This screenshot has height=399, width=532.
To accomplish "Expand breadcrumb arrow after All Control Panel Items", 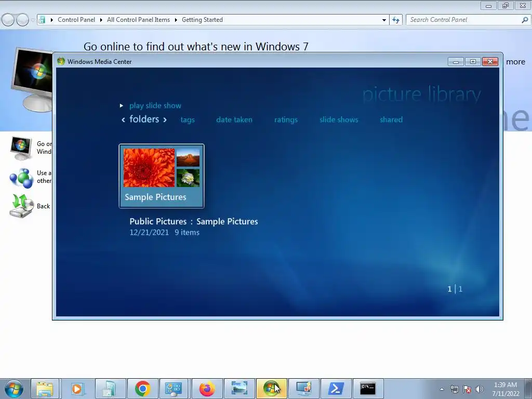I will 176,20.
